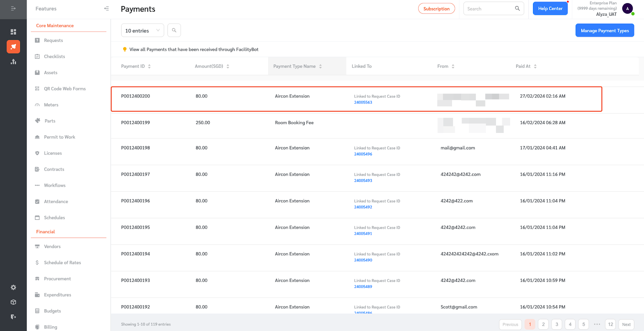644x331 pixels.
Task: Select current page 1 in pagination
Action: pos(530,324)
